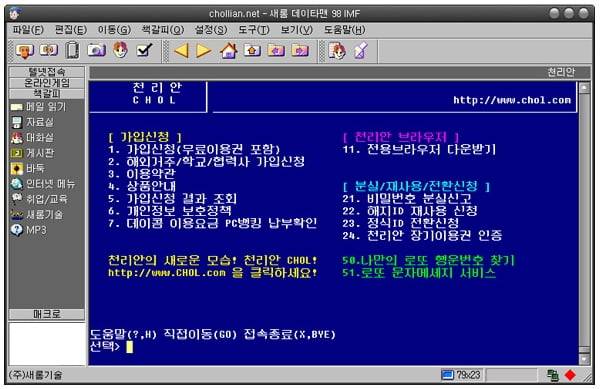The width and height of the screenshot is (600, 389).
Task: Open 자료실 bookmark in sidebar
Action: [x=33, y=122]
